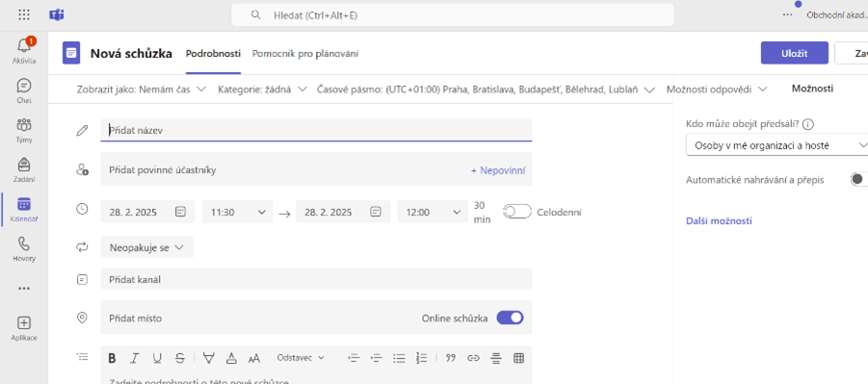Enable Automatické nahrávání a přepis toggle

click(859, 179)
